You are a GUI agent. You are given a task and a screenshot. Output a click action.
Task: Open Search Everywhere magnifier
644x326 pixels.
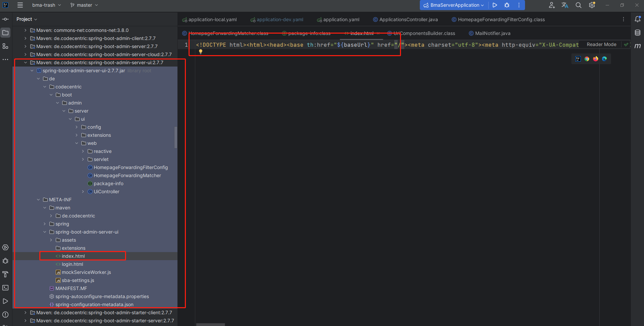click(x=578, y=5)
